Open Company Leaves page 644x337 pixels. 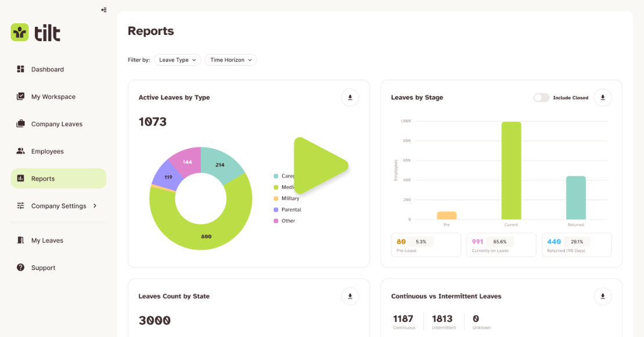(58, 124)
